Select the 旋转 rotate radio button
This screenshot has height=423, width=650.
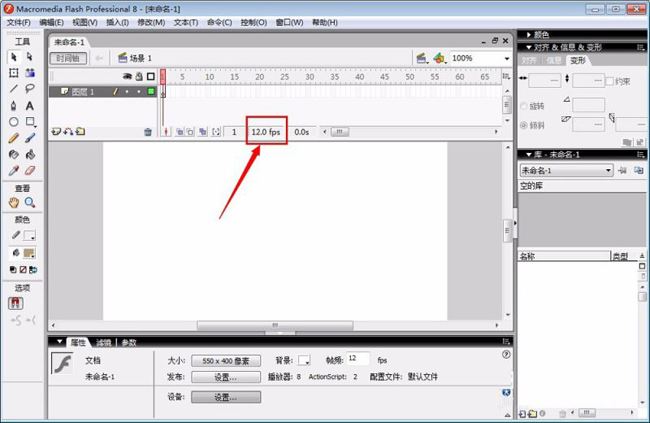pos(524,107)
